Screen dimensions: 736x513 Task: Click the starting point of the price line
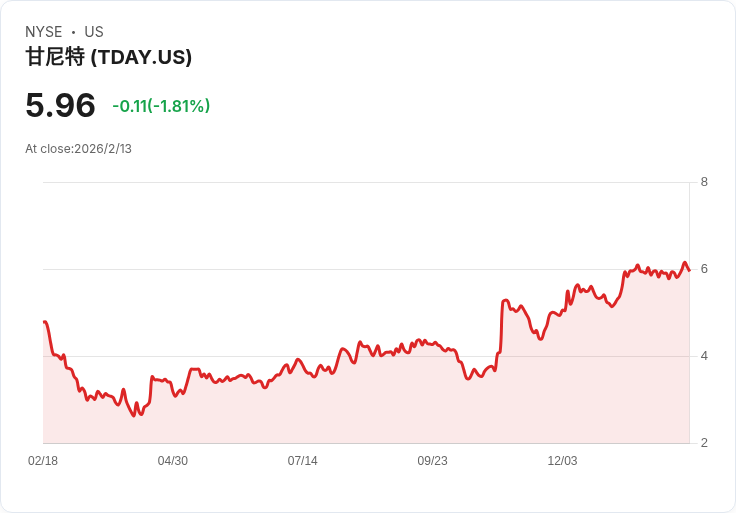(x=45, y=322)
